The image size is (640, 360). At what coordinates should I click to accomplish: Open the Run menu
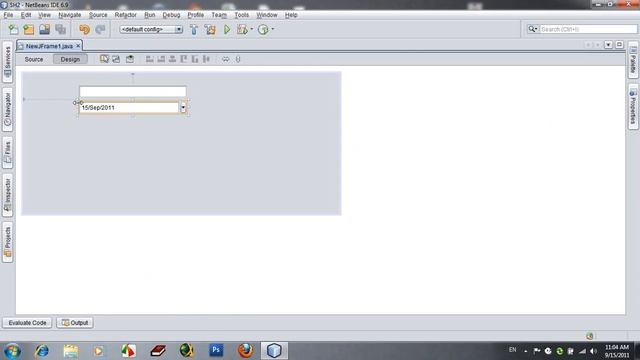(x=149, y=15)
